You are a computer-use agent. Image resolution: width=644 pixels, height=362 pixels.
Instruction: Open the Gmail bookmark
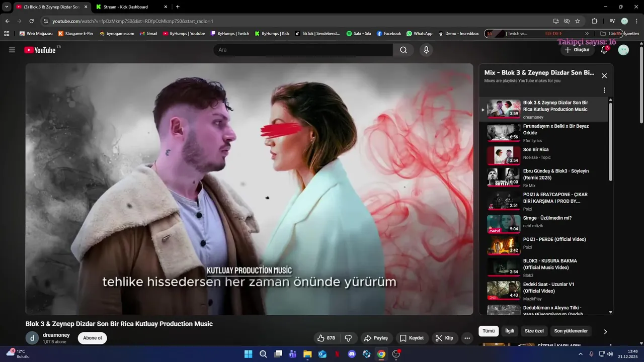148,34
